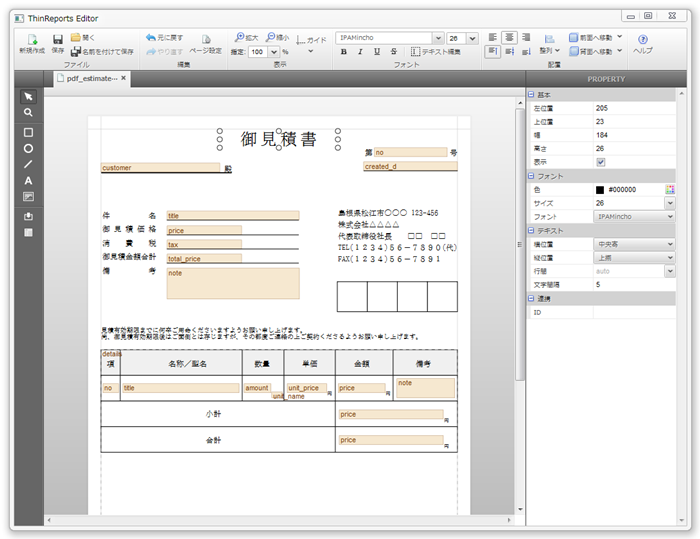Screen dimensions: 700x539
Task: Click the black #000000 color swatch
Action: click(x=600, y=189)
